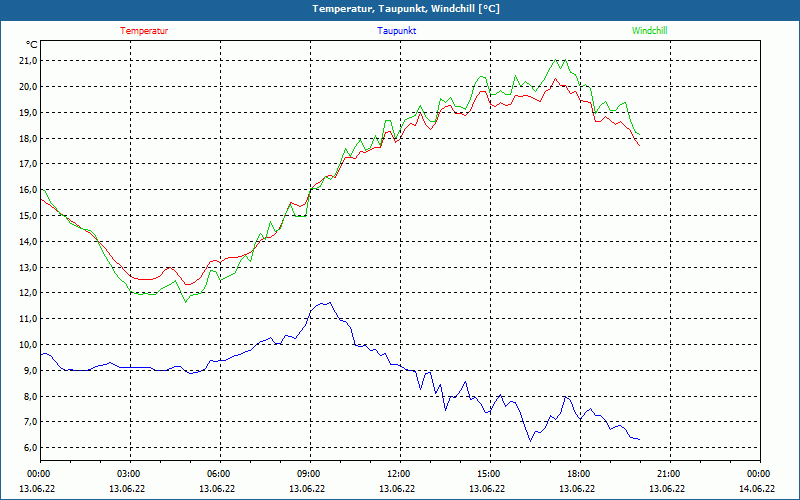This screenshot has height=500, width=800.
Task: Select the 11,0 y-axis value
Action: click(x=27, y=319)
